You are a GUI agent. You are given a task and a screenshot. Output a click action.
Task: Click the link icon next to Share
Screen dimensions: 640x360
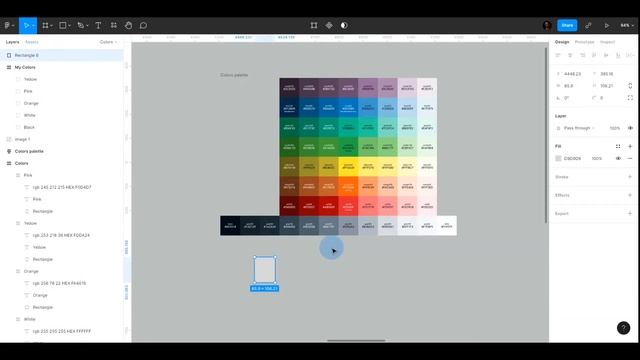(x=588, y=25)
